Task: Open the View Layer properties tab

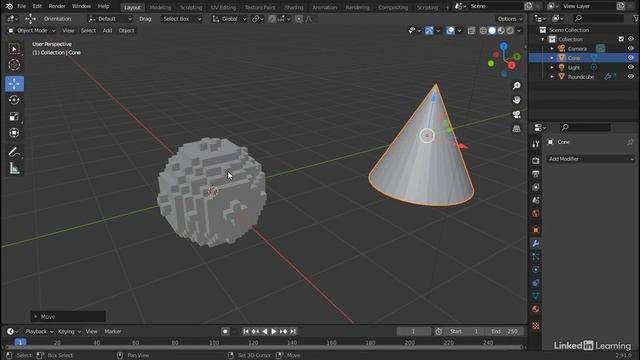Action: (536, 187)
